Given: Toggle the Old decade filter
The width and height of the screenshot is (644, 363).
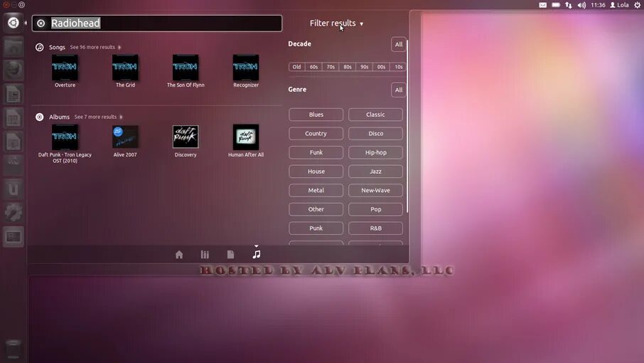Looking at the screenshot, I should 296,67.
